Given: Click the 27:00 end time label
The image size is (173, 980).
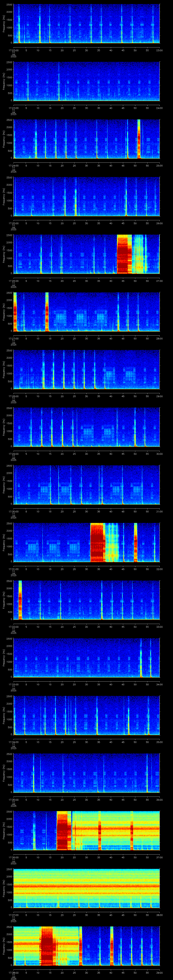Looking at the screenshot, I should (159, 281).
